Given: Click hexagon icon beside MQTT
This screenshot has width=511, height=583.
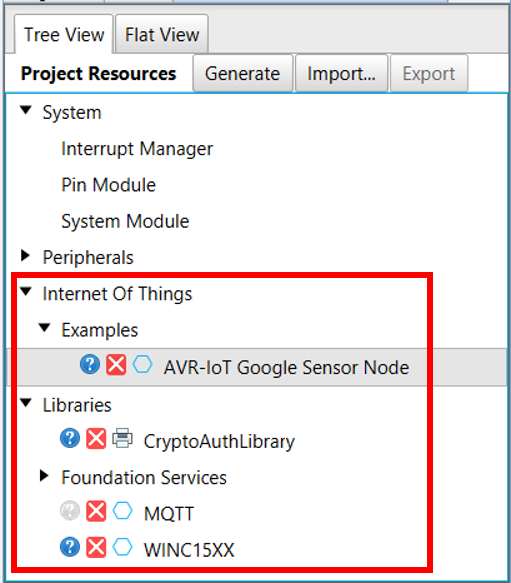Looking at the screenshot, I should [122, 511].
